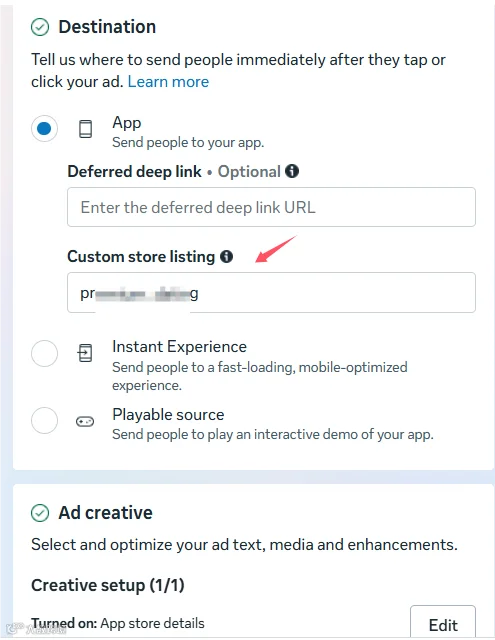The image size is (495, 640).
Task: Click the Edit button for creative setup
Action: pyautogui.click(x=443, y=624)
